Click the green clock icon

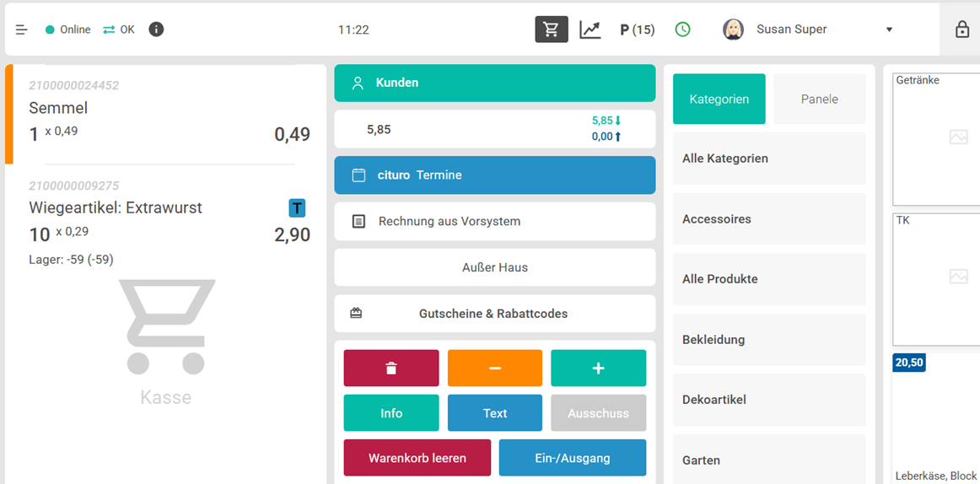682,30
